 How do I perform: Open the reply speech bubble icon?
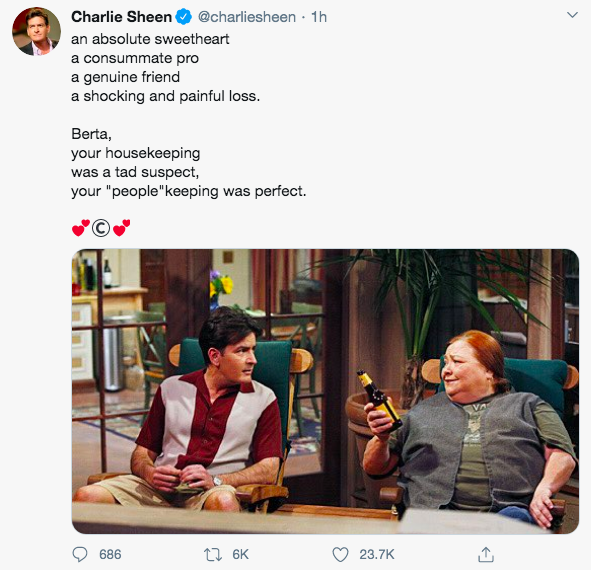coord(80,555)
